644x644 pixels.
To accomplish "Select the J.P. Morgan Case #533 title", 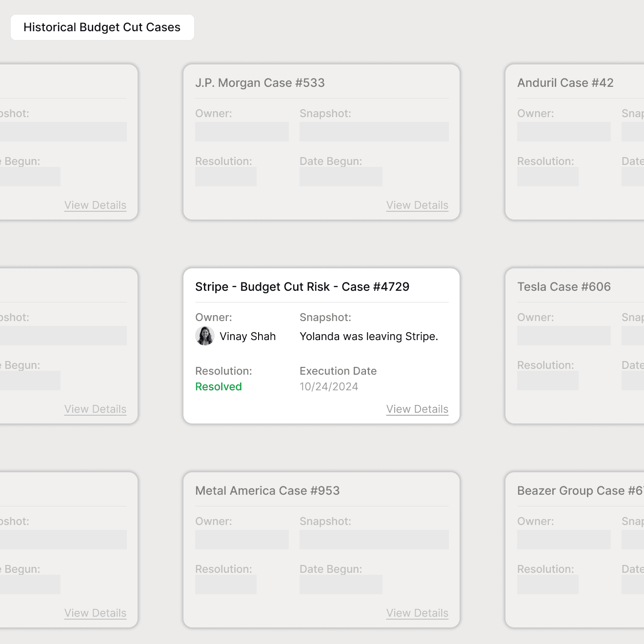I will [260, 83].
